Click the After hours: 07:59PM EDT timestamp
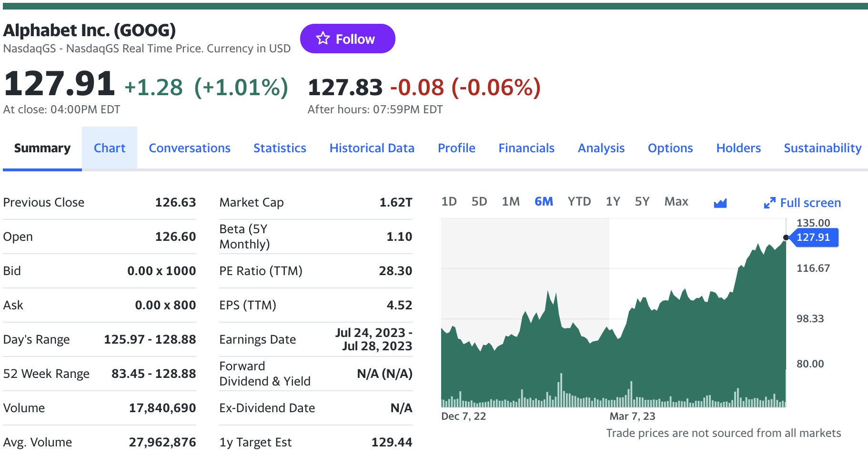 tap(375, 109)
